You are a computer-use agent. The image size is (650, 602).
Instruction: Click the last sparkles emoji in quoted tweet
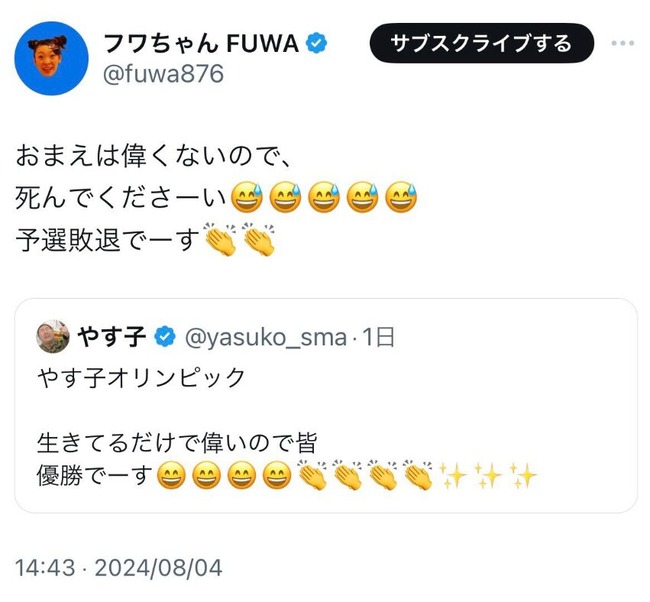[x=524, y=476]
